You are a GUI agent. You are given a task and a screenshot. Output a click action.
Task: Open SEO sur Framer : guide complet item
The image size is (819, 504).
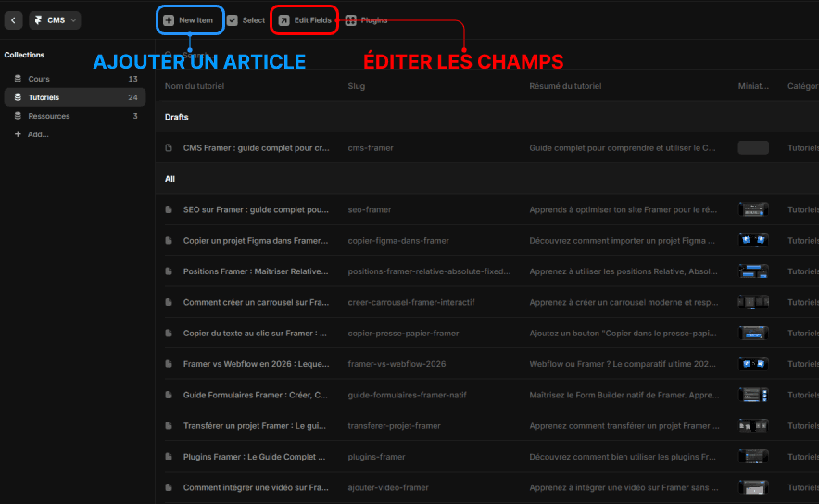256,209
